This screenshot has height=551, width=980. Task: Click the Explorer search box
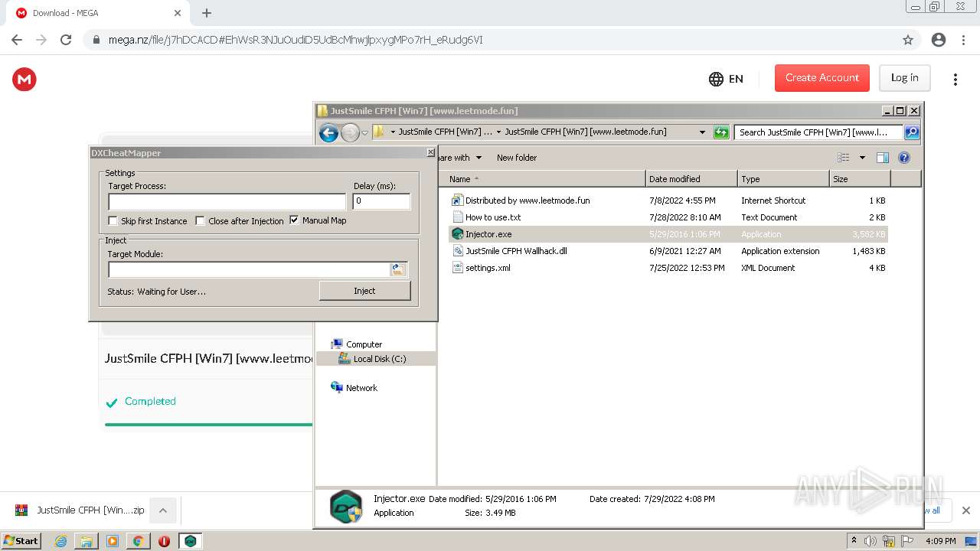(818, 132)
